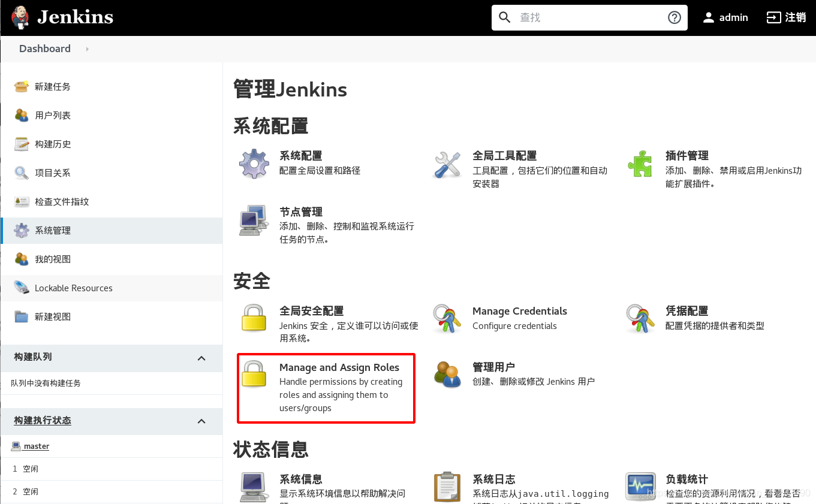The height and width of the screenshot is (504, 816).
Task: Click the 系统配置 gear icon
Action: (254, 164)
